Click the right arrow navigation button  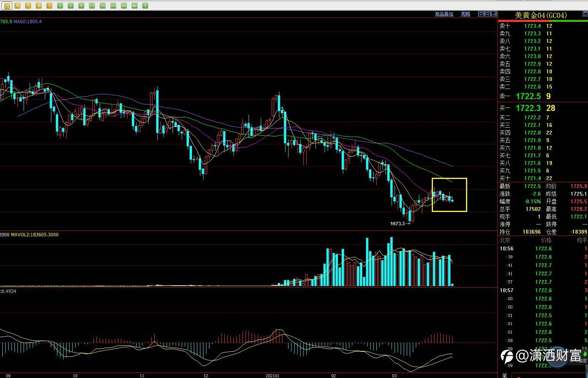[488, 14]
